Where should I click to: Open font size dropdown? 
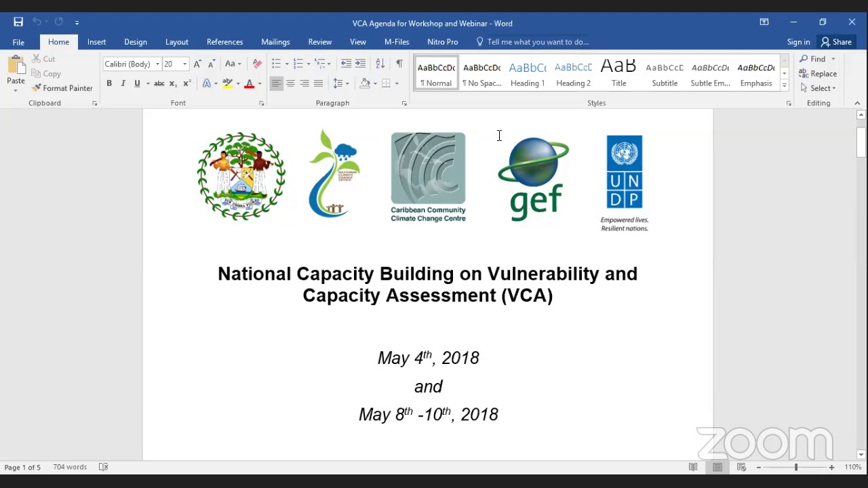click(184, 64)
